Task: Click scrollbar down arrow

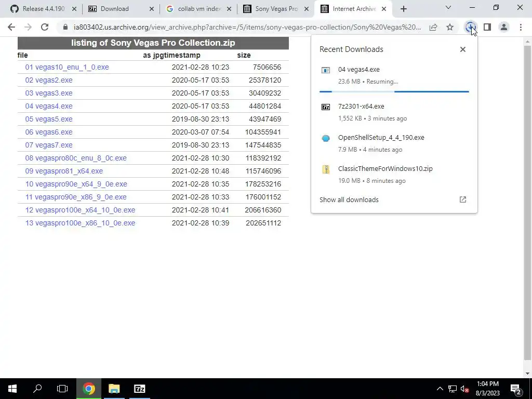Action: 527,374
